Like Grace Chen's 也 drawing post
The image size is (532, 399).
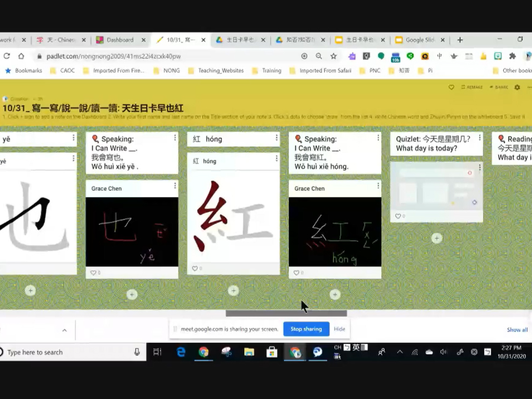(93, 273)
